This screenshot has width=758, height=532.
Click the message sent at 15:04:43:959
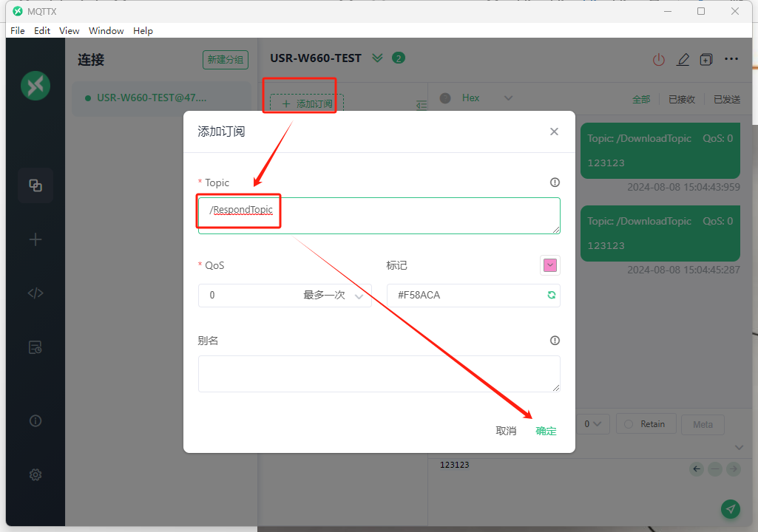pyautogui.click(x=660, y=151)
